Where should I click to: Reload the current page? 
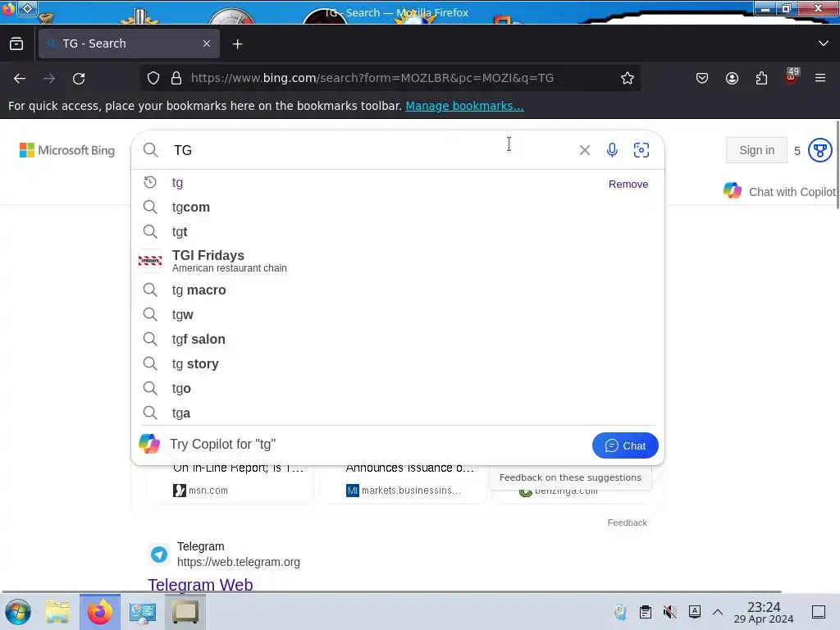pos(79,79)
